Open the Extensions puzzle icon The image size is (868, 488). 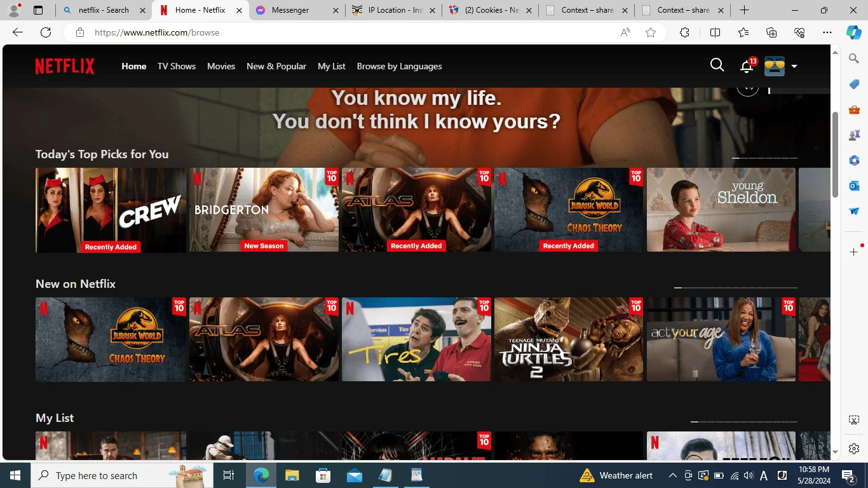684,32
